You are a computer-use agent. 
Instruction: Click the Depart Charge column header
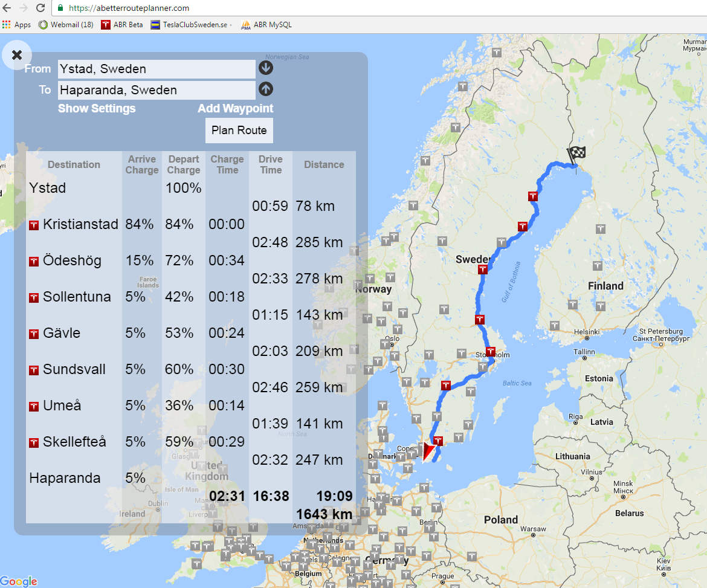click(x=184, y=164)
